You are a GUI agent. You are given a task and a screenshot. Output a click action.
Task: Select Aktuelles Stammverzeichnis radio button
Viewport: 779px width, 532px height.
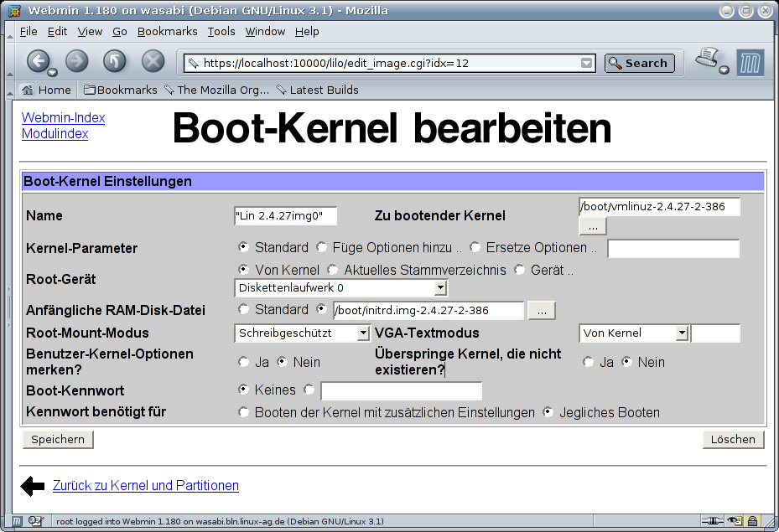click(x=332, y=270)
